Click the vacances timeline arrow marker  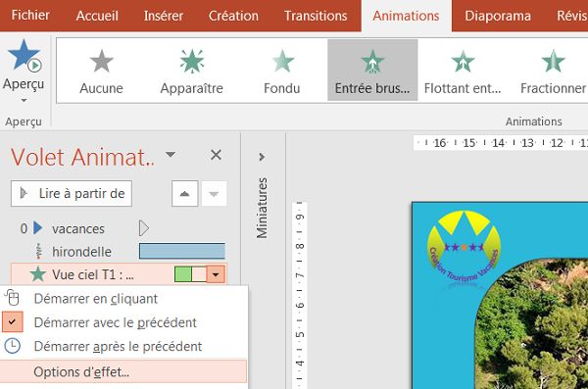144,228
